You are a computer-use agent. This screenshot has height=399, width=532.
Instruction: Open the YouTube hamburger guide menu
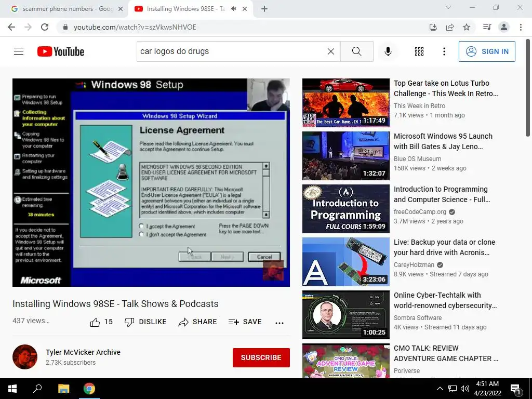coord(19,51)
